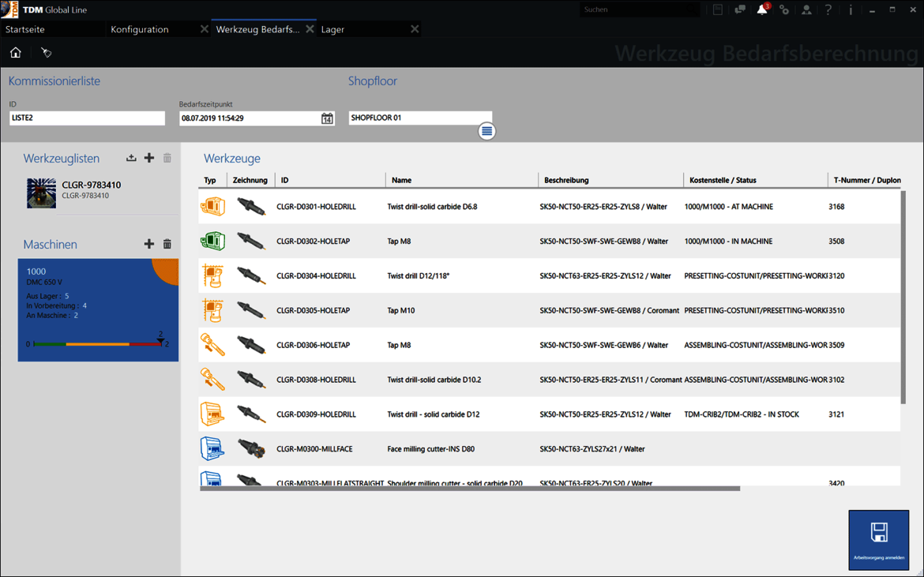This screenshot has height=577, width=924.
Task: Open the chat messages icon
Action: (740, 9)
